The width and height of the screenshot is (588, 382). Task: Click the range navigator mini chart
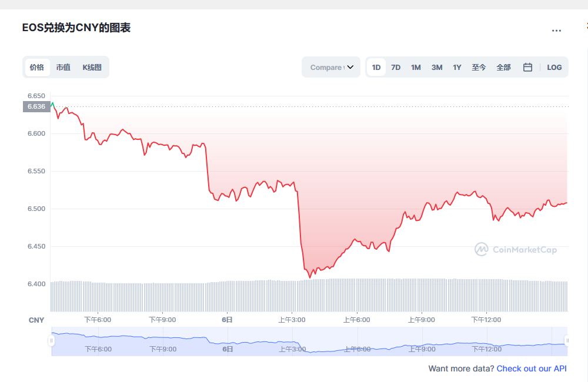click(x=309, y=341)
